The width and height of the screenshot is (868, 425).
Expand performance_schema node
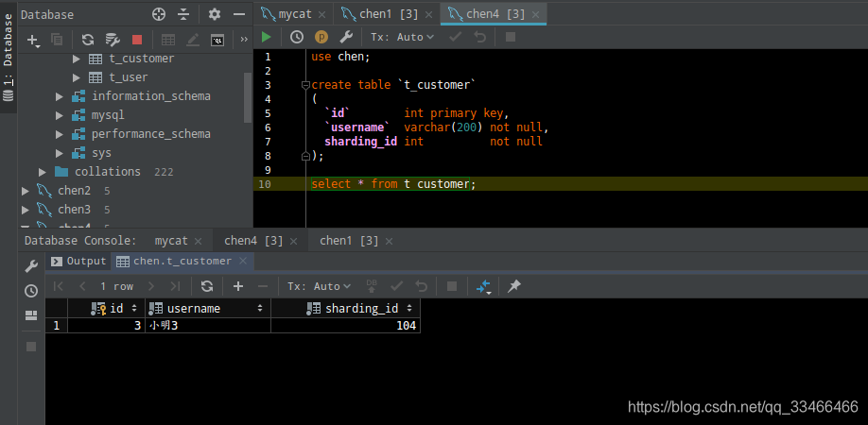[60, 134]
